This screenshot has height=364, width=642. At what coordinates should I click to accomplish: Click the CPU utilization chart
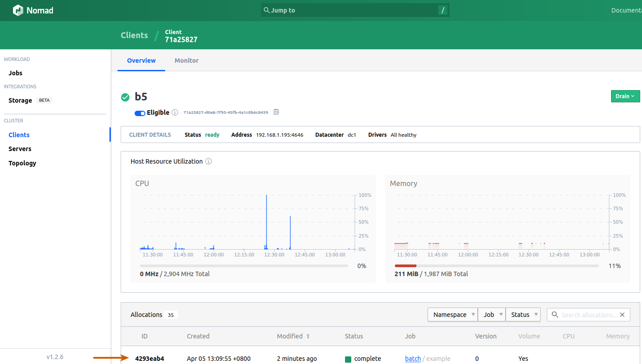(x=247, y=222)
